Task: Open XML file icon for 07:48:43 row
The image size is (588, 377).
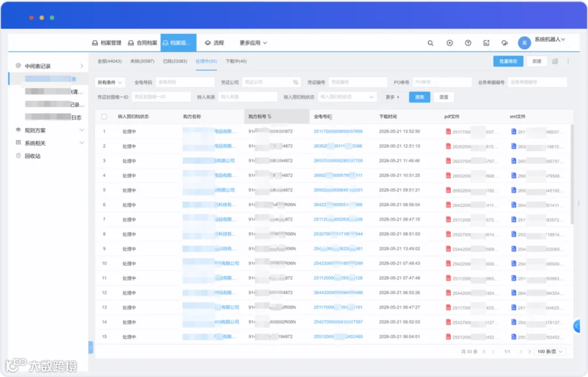Action: tap(514, 263)
